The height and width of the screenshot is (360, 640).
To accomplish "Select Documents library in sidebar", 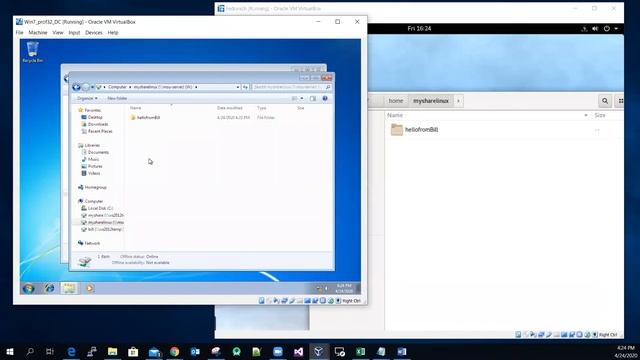I will click(x=95, y=152).
